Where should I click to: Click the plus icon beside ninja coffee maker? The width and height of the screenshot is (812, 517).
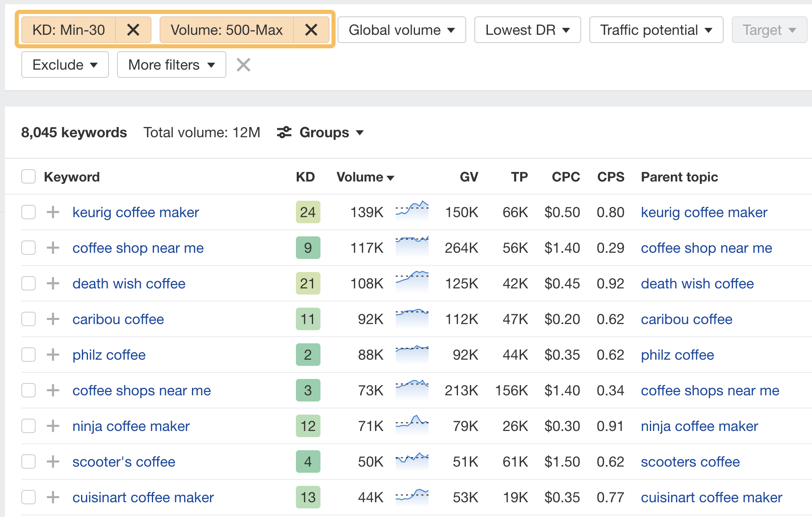pos(52,426)
